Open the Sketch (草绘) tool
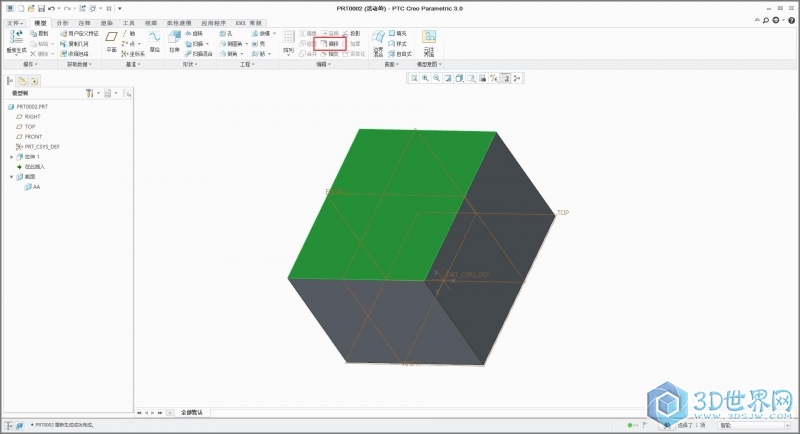Image resolution: width=800 pixels, height=434 pixels. 155,42
